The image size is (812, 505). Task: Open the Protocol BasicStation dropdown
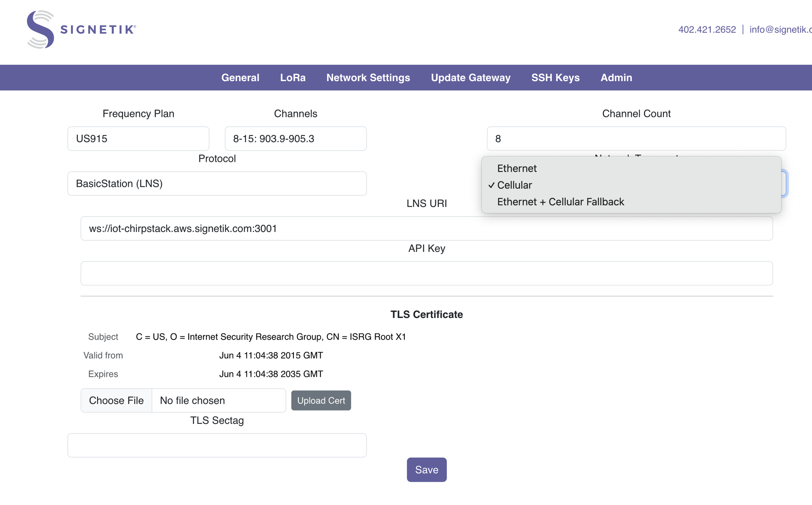coord(217,184)
